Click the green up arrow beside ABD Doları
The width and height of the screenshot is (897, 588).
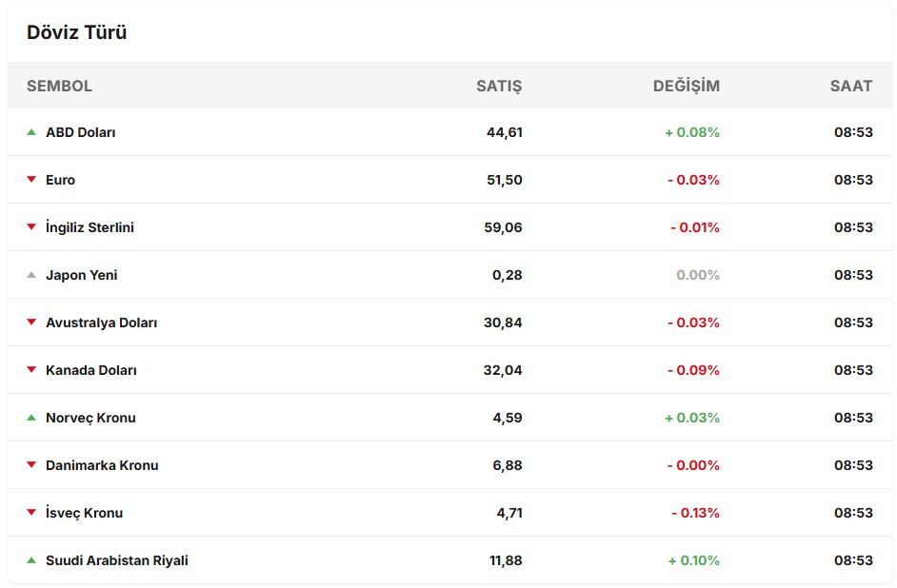(31, 132)
